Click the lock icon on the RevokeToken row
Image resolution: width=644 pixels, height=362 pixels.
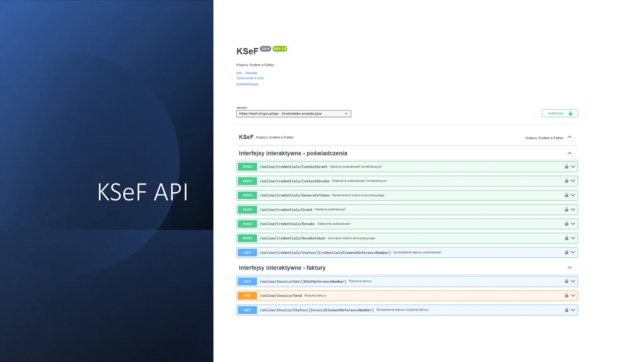point(566,238)
